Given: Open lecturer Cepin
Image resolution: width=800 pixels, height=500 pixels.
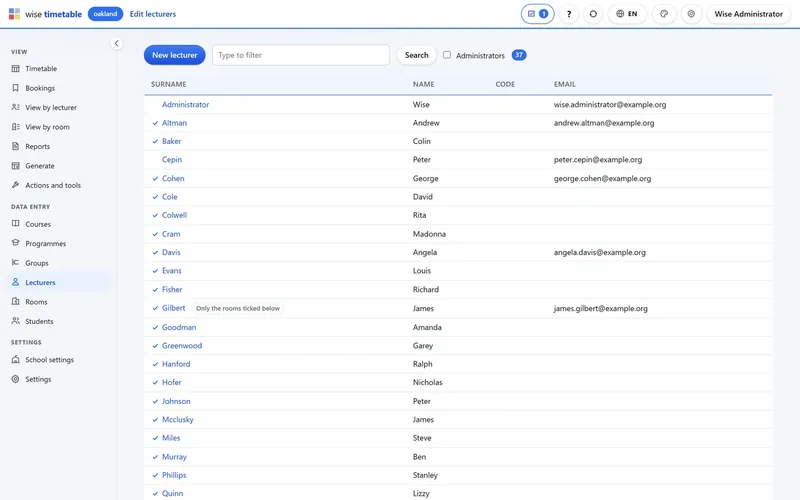Looking at the screenshot, I should 172,160.
